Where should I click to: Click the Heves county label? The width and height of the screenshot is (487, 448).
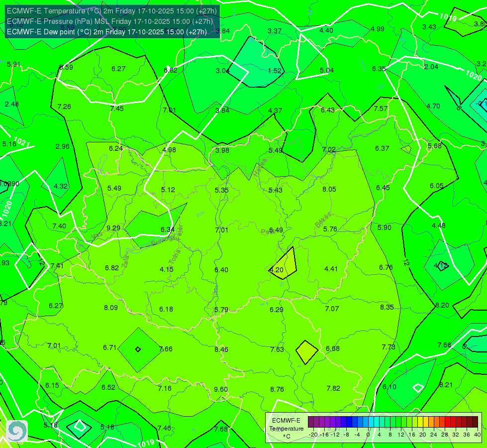pyautogui.click(x=261, y=168)
